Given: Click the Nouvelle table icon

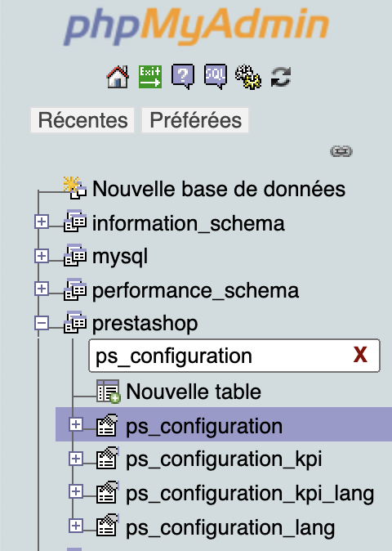Looking at the screenshot, I should (x=109, y=391).
